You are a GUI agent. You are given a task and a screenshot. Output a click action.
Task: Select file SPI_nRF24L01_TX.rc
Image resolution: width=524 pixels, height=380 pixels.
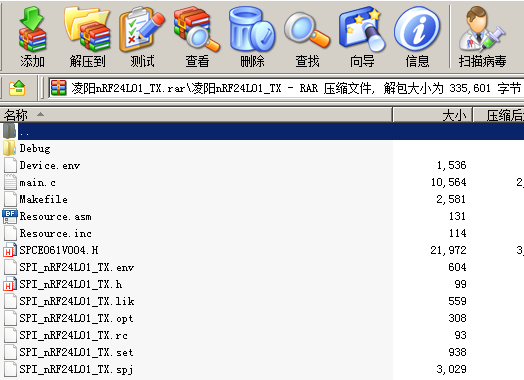tap(74, 335)
